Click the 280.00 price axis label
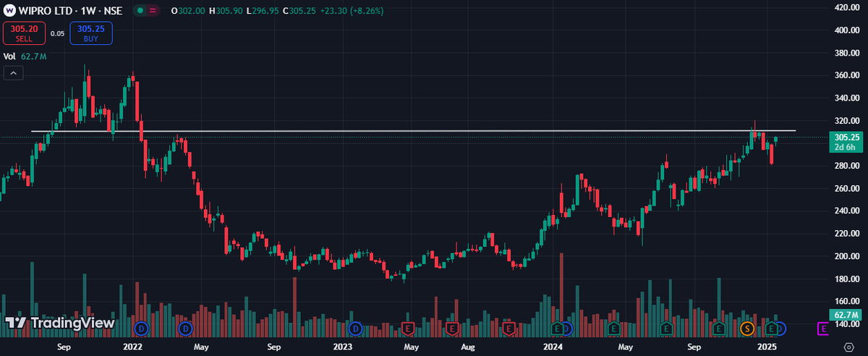The height and width of the screenshot is (356, 868). (846, 166)
